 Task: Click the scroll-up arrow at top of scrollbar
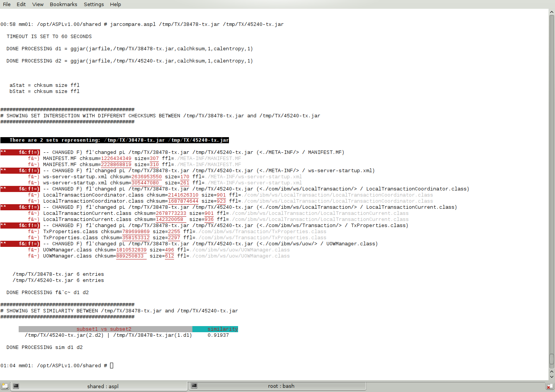(x=552, y=12)
